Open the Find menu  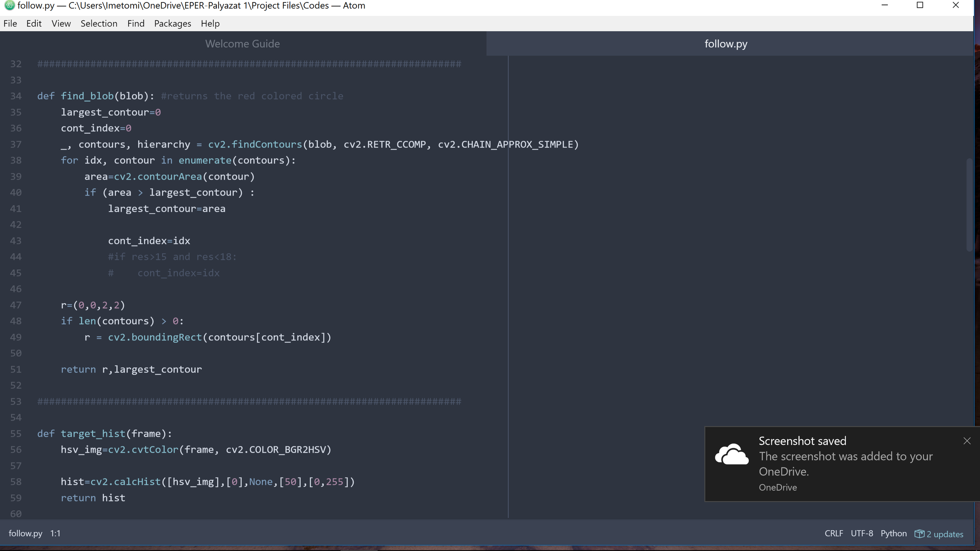[x=136, y=24]
